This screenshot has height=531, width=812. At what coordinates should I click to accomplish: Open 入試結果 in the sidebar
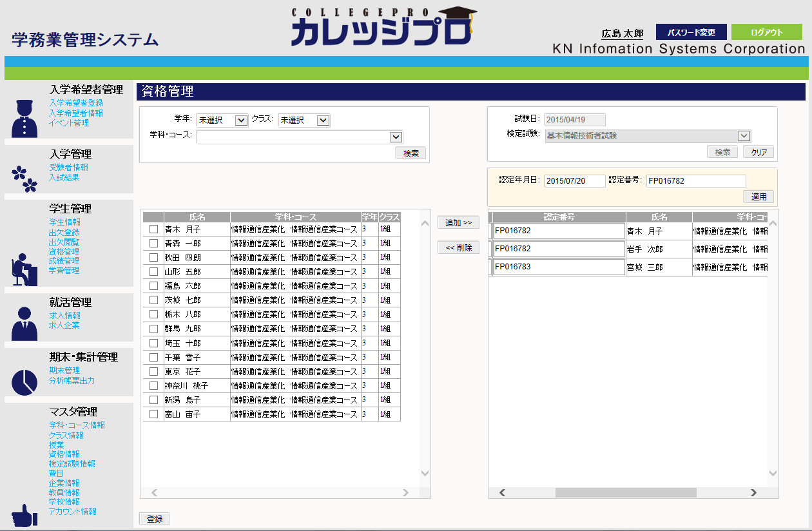coord(64,178)
